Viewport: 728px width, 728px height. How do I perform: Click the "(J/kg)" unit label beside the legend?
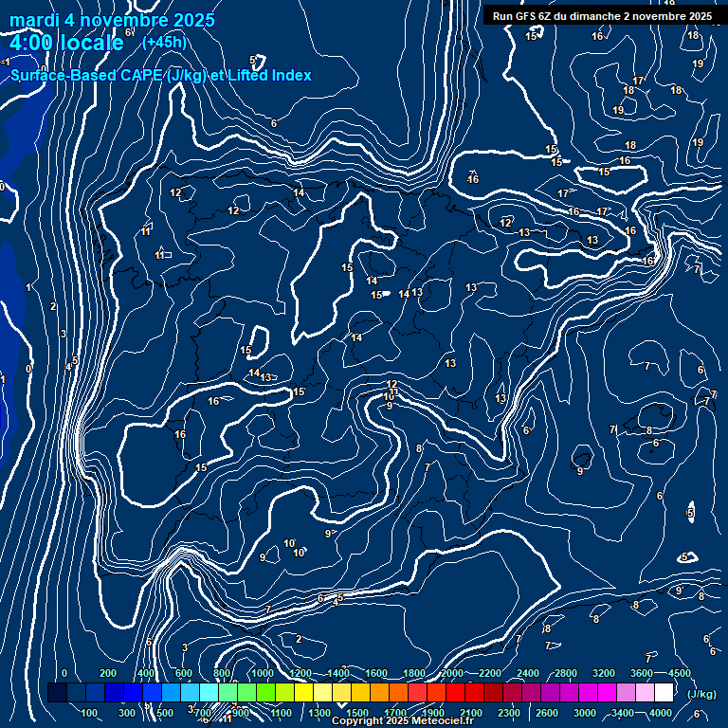click(x=701, y=694)
